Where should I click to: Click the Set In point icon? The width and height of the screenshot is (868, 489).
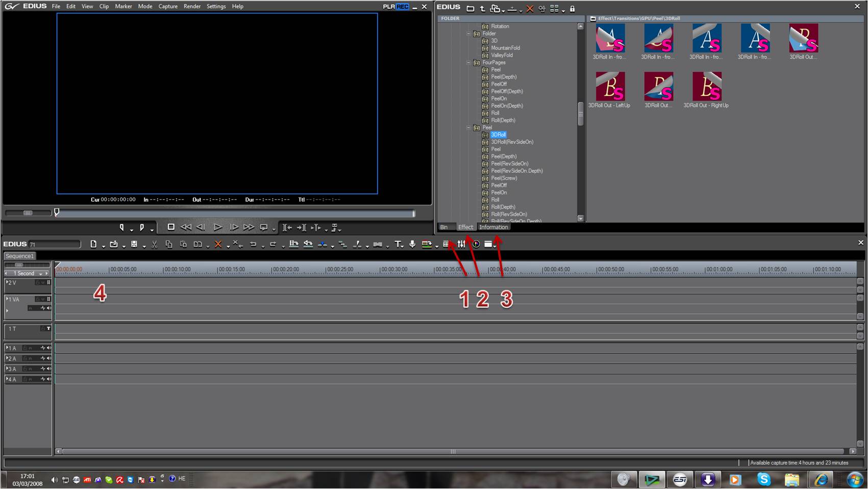pyautogui.click(x=121, y=227)
